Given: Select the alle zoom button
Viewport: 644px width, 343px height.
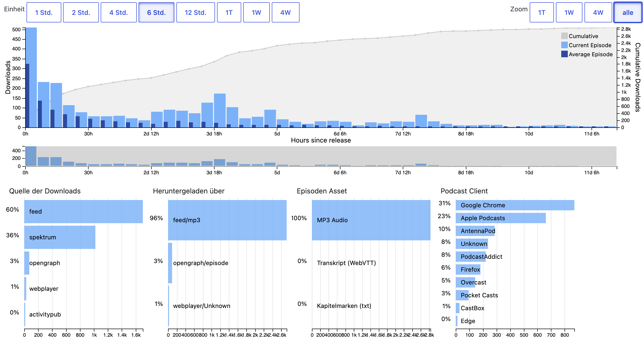Looking at the screenshot, I should click(x=628, y=12).
